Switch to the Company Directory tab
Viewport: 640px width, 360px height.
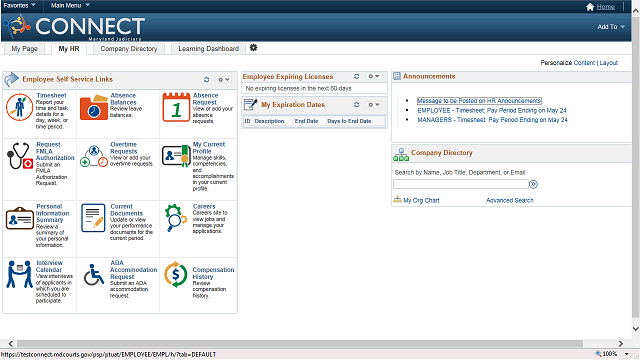129,49
